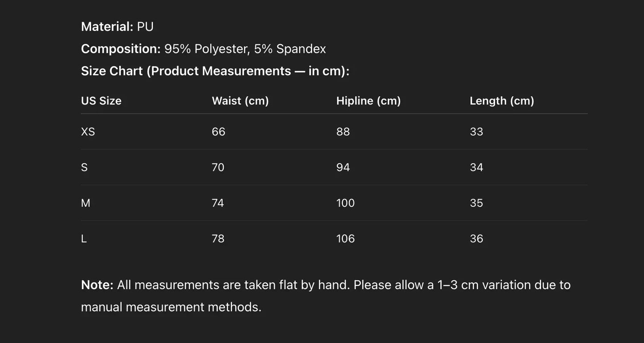
Task: Select the S size row label
Action: click(x=84, y=167)
